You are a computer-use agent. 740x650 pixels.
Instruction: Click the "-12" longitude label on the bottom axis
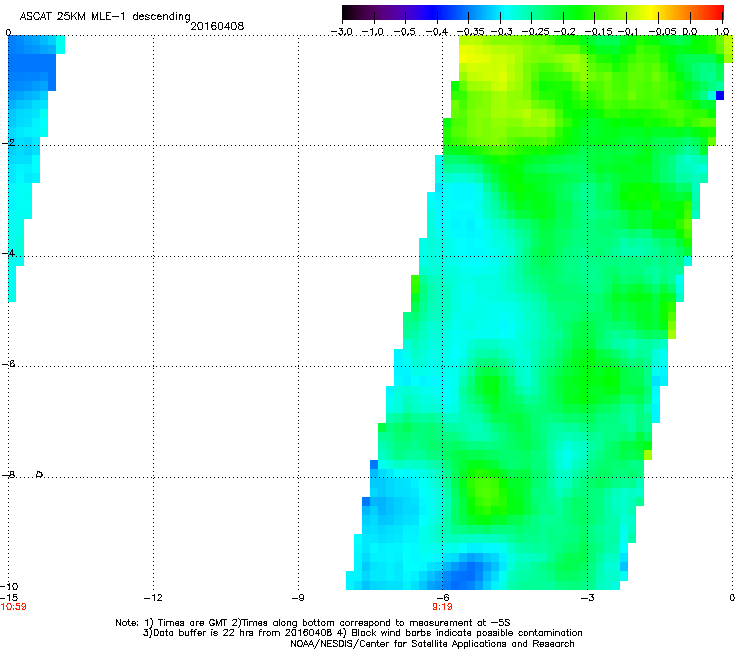tap(153, 598)
